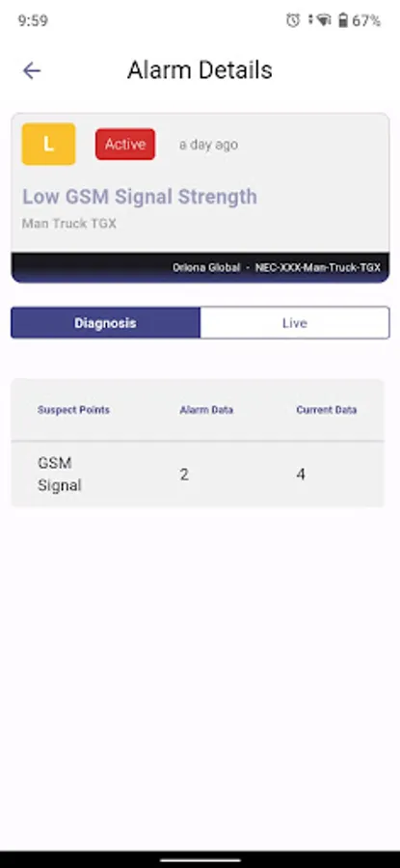Tap the Man Truck TGX subtitle
Viewport: 400px width, 868px height.
click(x=69, y=224)
